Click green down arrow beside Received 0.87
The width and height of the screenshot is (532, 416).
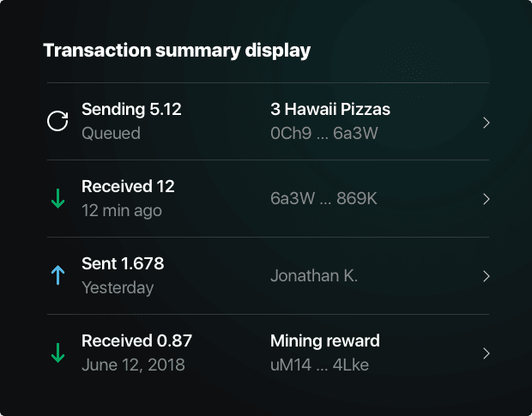tap(58, 353)
